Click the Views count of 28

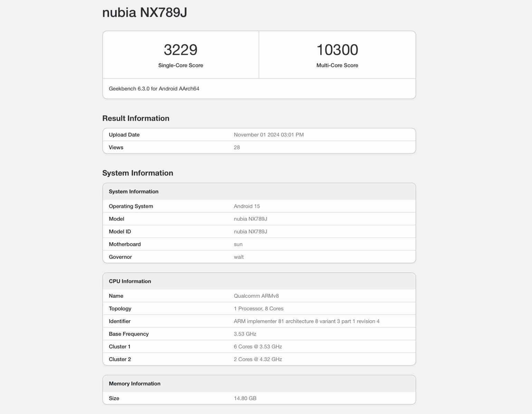click(237, 147)
